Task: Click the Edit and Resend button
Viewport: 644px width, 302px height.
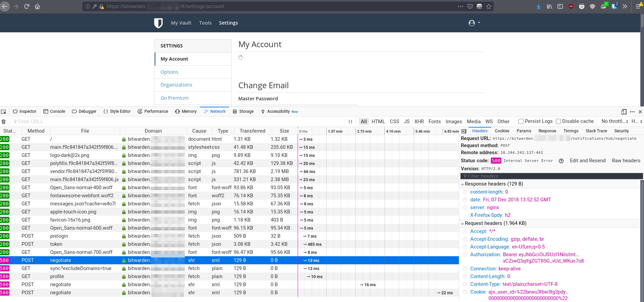Action: click(x=588, y=161)
